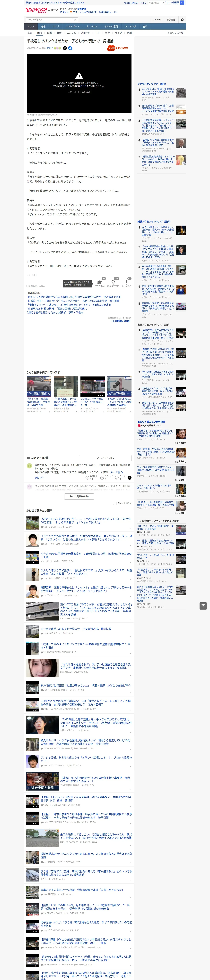Viewport: 210px width, 980px height.
Task: Click the scroll-to-top arrow button
Action: pos(203,606)
